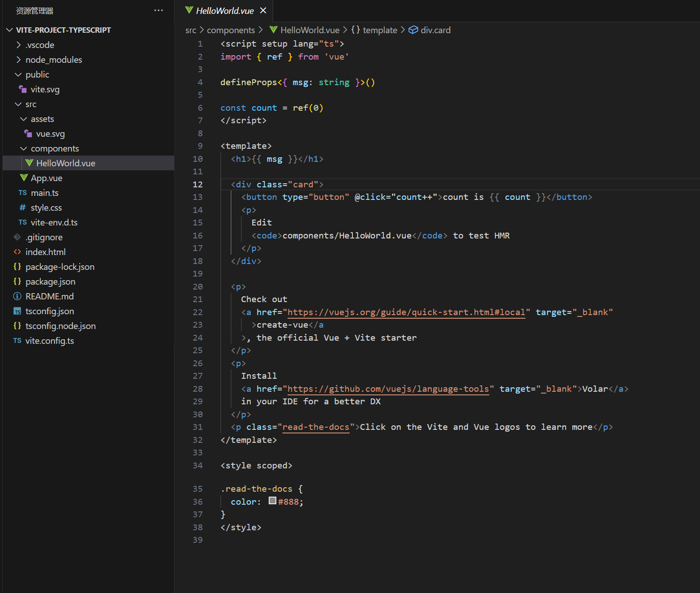Click the braces icon in template breadcrumb
This screenshot has height=593, width=700.
[356, 30]
